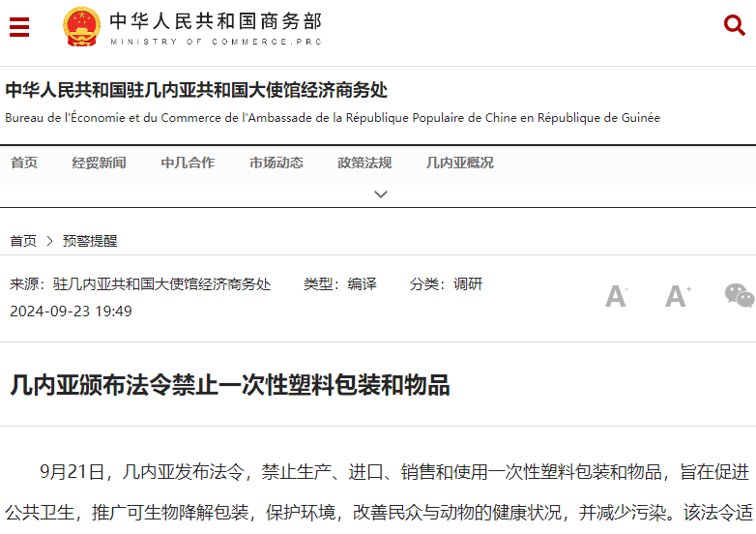Increase font size with A+ icon
Screen dimensions: 756x534
point(677,296)
